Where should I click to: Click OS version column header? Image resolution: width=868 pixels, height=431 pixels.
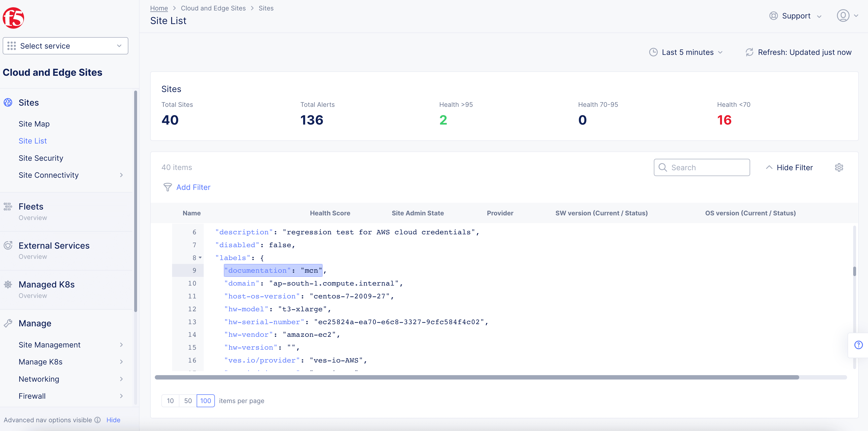(x=750, y=213)
